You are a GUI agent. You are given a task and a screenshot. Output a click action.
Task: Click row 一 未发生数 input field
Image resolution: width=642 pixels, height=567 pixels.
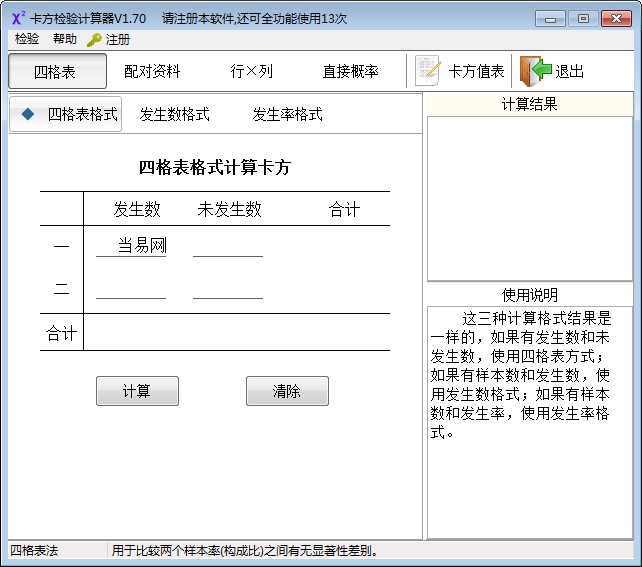(x=228, y=246)
